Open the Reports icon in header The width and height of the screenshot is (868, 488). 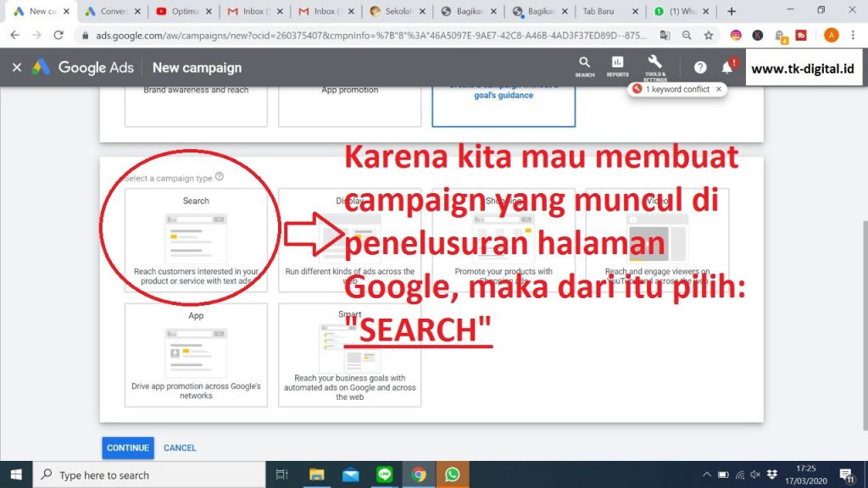tap(617, 66)
